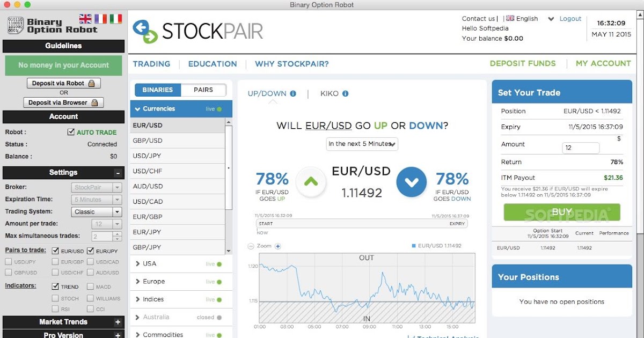Click the START to EXPIRY progress bar
The image size is (644, 338).
tap(362, 224)
